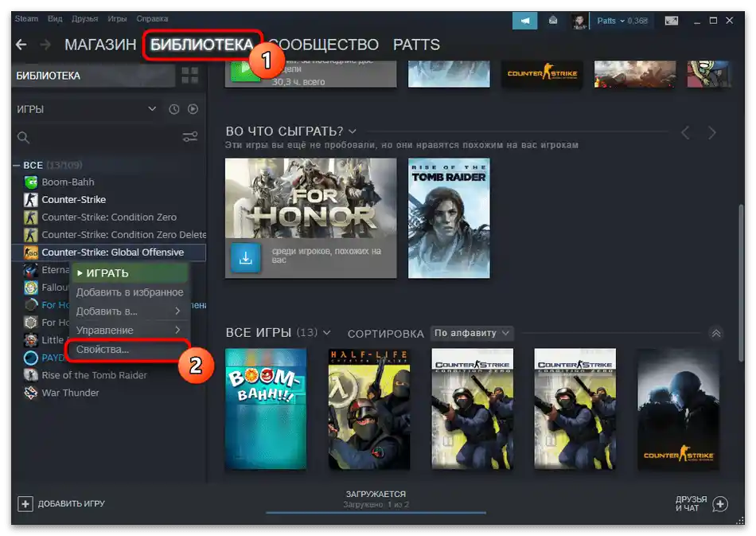This screenshot has height=536, width=756.
Task: Open the inbox envelope icon
Action: [x=553, y=21]
